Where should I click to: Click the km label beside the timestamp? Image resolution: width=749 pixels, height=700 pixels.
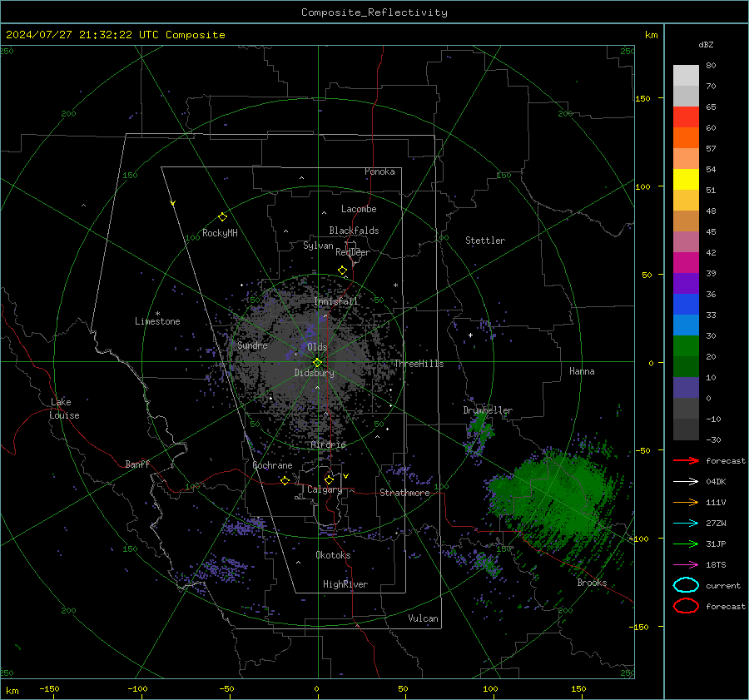651,35
